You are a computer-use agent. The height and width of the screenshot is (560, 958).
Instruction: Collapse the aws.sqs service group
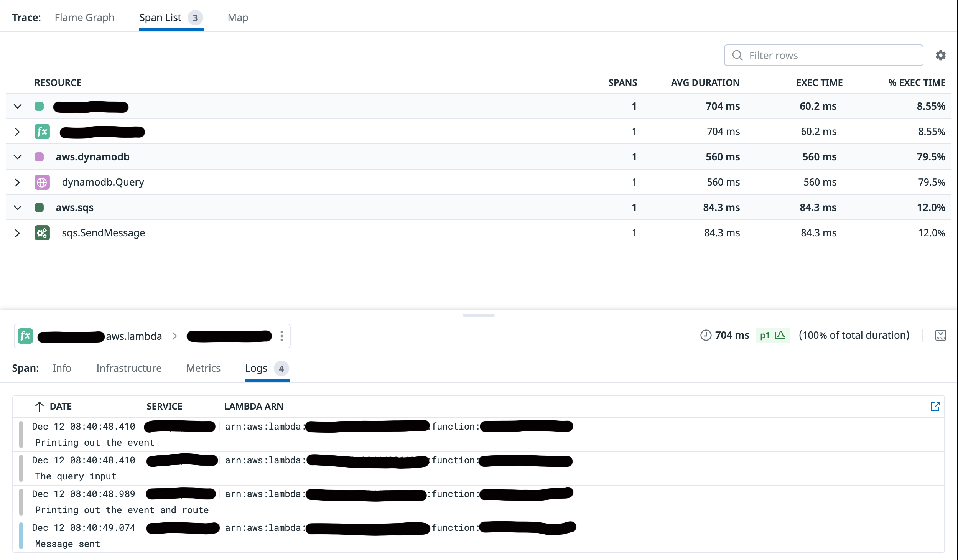[x=18, y=208]
